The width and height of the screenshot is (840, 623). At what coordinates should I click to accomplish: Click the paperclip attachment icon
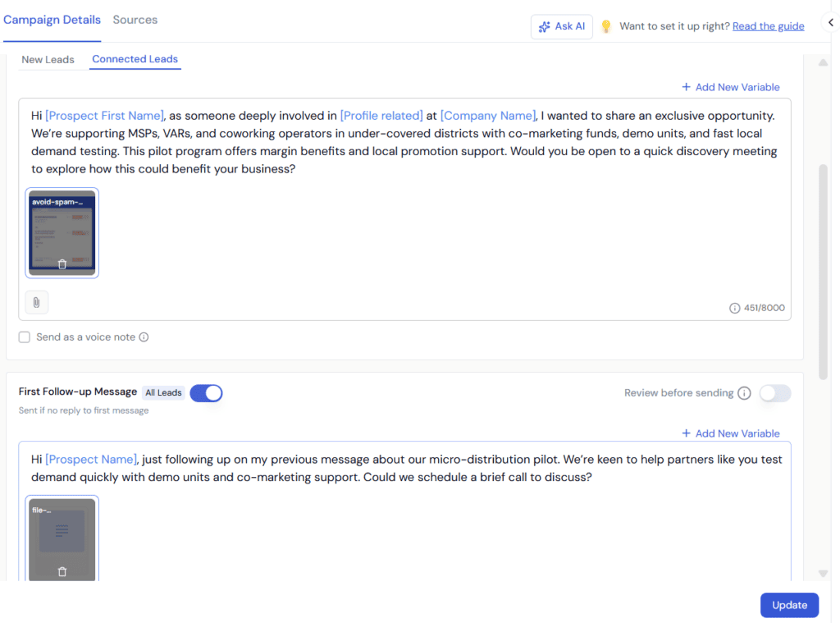[x=36, y=302]
